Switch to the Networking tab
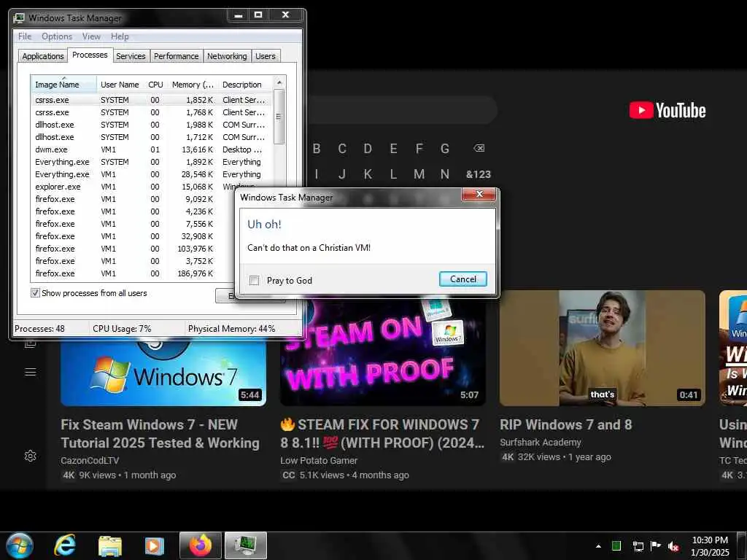This screenshot has width=747, height=560. pos(227,55)
